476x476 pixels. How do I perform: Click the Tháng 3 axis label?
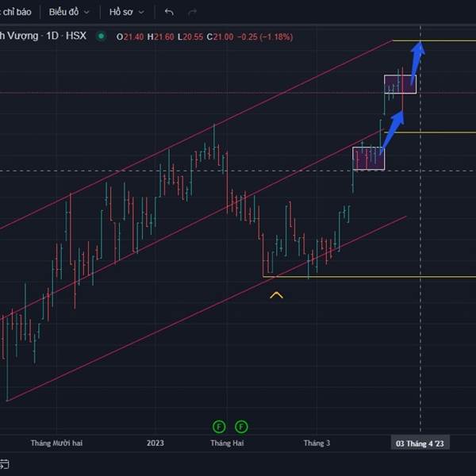click(317, 443)
